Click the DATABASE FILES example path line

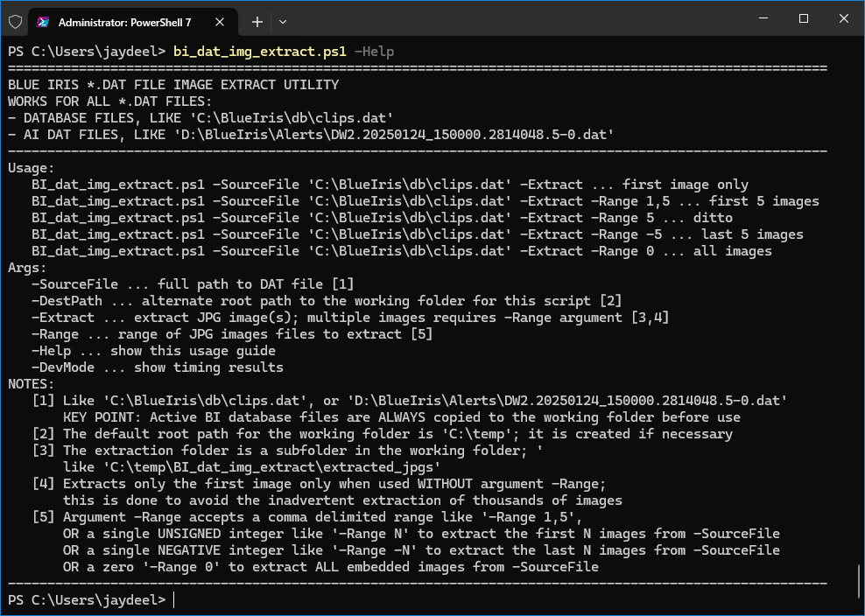pyautogui.click(x=200, y=118)
